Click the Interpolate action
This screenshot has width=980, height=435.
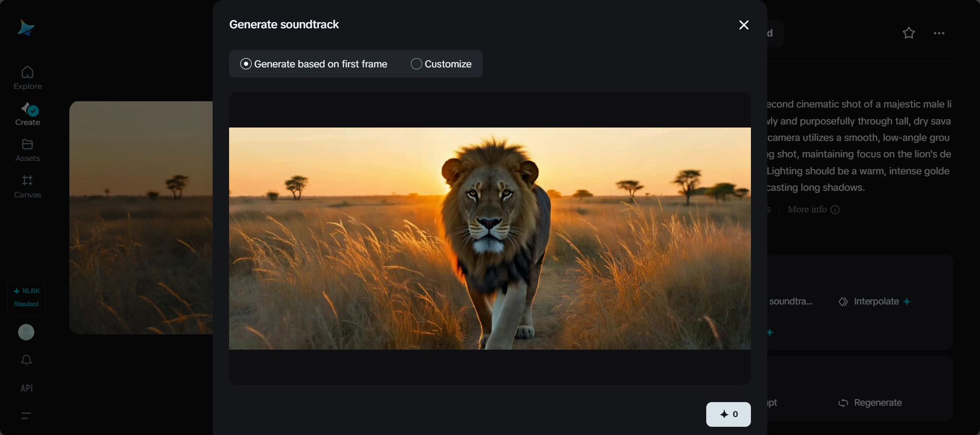click(874, 301)
